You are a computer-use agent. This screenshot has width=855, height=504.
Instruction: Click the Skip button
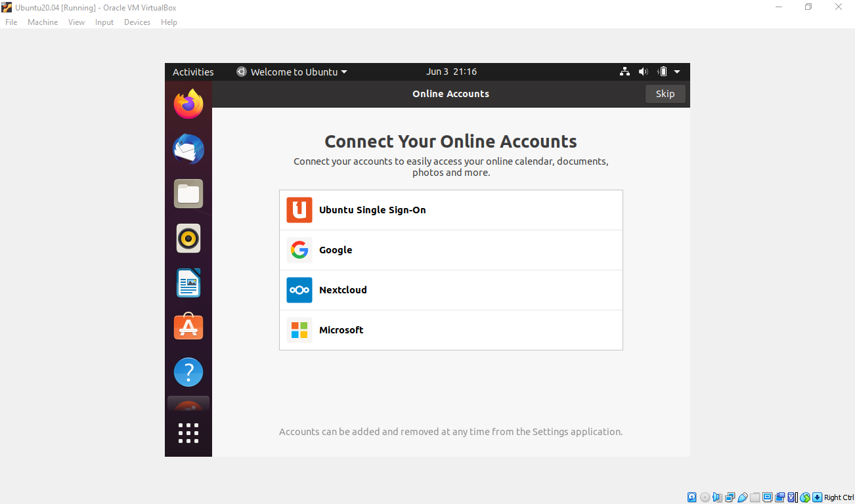(665, 94)
